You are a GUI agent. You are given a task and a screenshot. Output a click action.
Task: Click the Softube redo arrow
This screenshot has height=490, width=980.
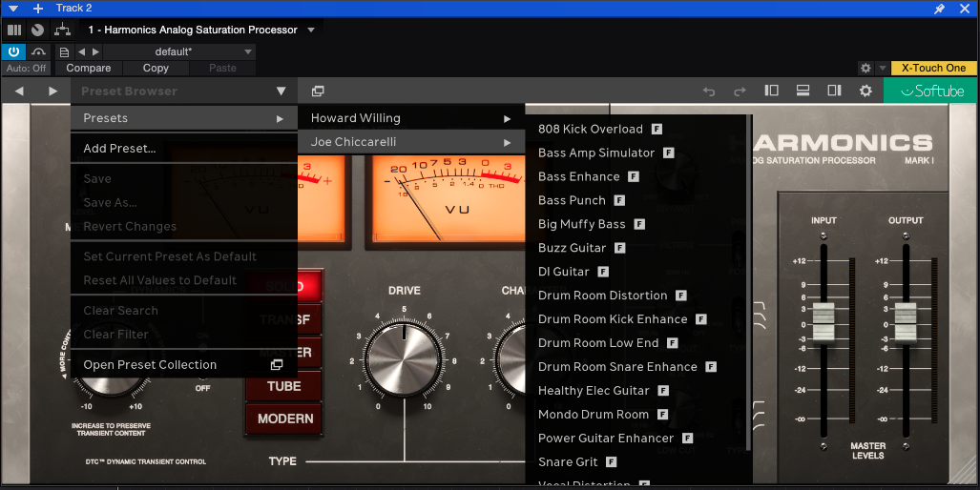click(x=740, y=92)
